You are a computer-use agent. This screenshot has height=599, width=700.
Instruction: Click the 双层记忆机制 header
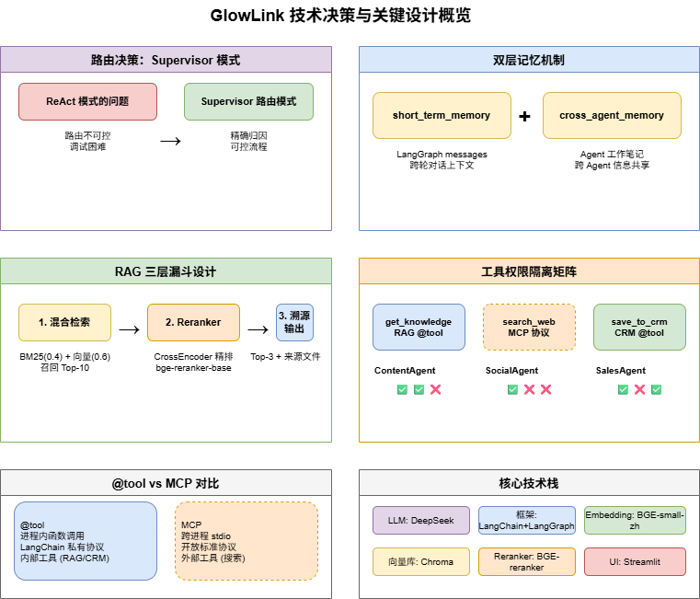pyautogui.click(x=529, y=60)
